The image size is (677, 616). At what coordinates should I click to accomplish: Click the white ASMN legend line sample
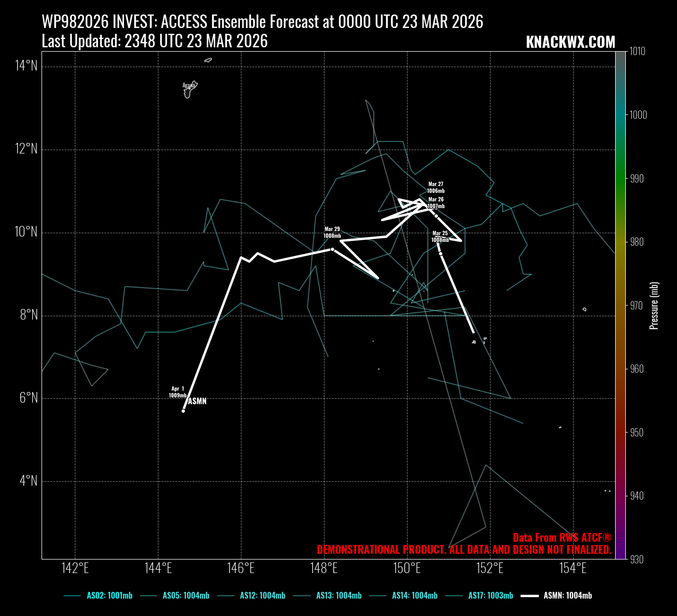coord(530,596)
